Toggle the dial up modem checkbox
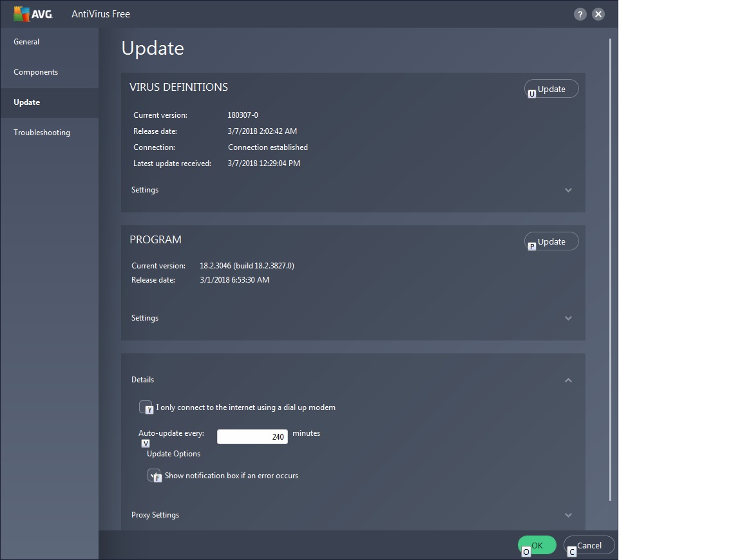742x560 pixels. tap(145, 407)
